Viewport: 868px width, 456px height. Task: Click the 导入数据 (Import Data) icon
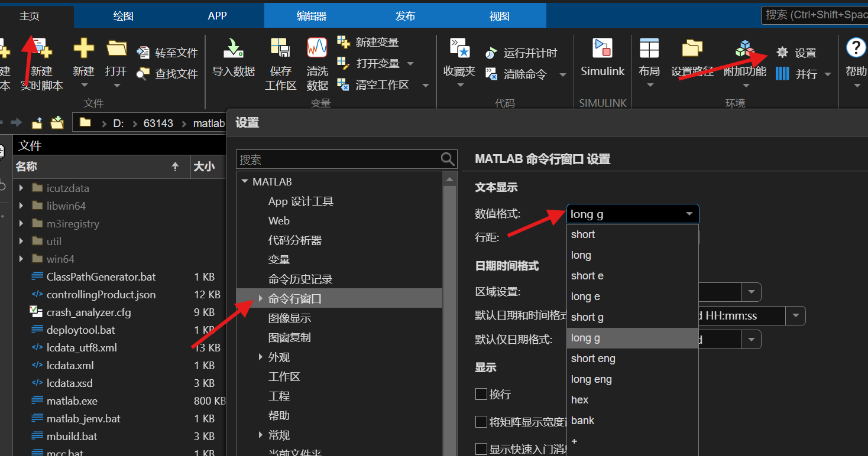[x=233, y=48]
